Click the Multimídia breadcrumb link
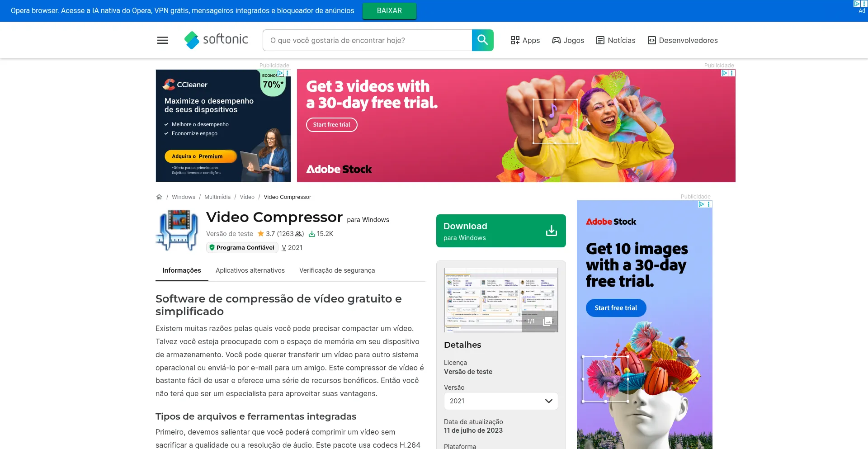868x449 pixels. click(217, 197)
